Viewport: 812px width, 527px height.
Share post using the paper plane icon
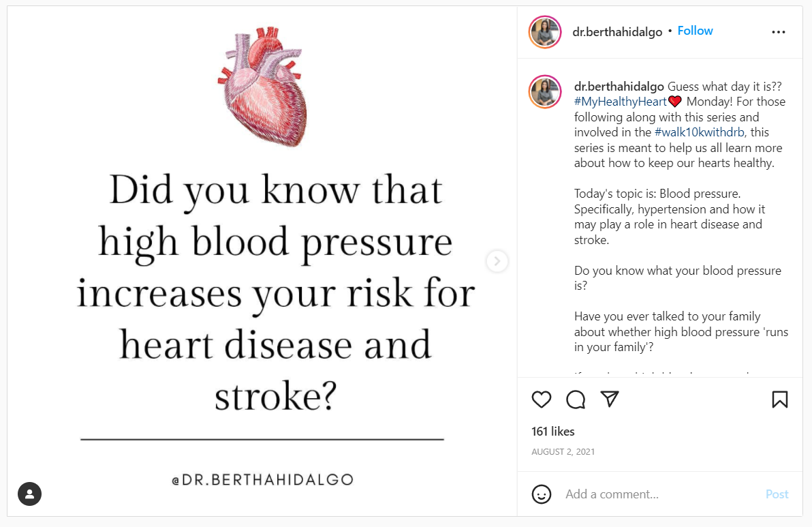click(610, 399)
